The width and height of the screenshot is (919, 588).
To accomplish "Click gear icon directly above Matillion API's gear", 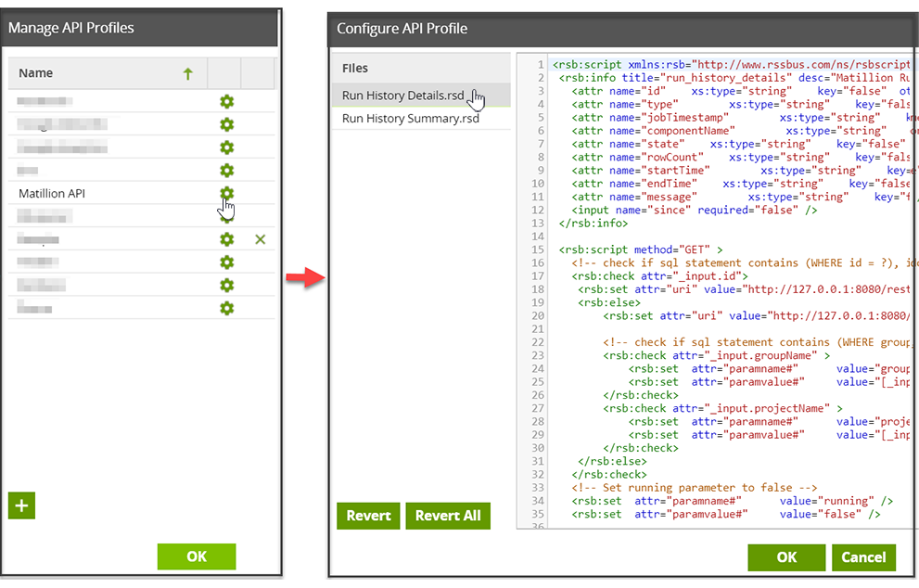I will click(x=227, y=171).
